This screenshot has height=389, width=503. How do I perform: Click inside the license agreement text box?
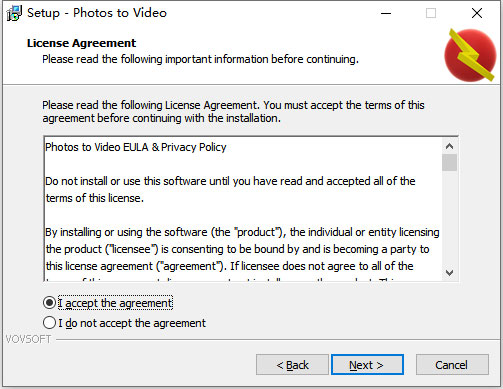coord(243,209)
